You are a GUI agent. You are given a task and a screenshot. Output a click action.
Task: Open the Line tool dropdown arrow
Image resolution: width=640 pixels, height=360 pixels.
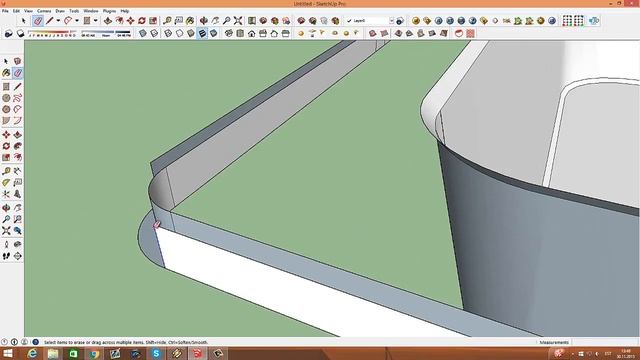(58, 20)
